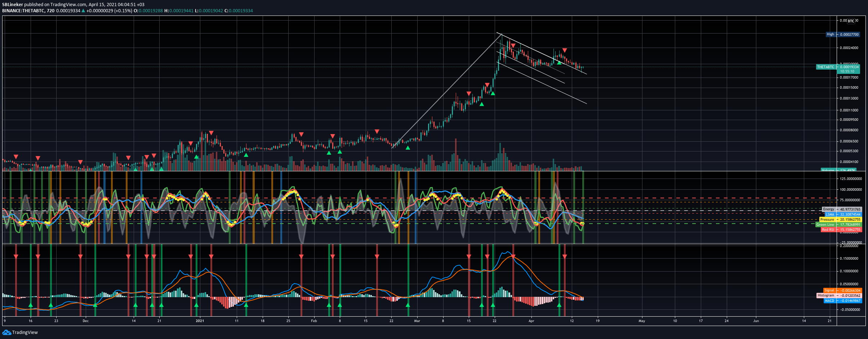This screenshot has height=339, width=868.
Task: Click the 75.00000000 oscillator axis level
Action: [850, 200]
